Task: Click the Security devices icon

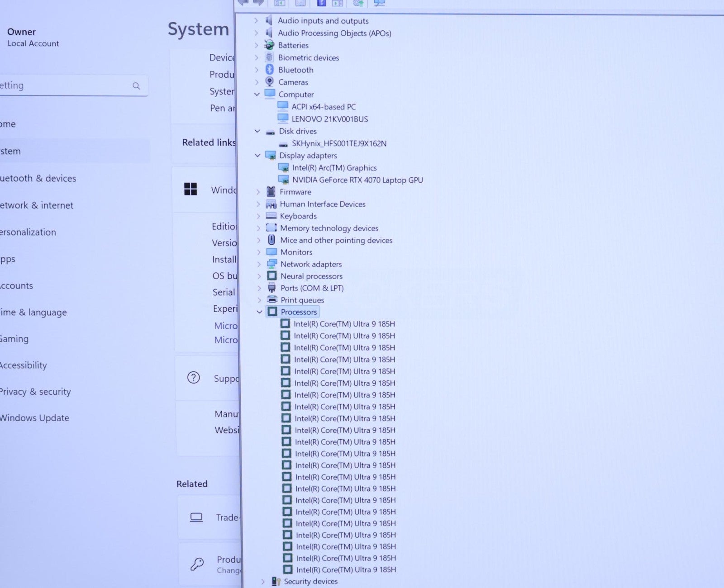Action: [276, 582]
